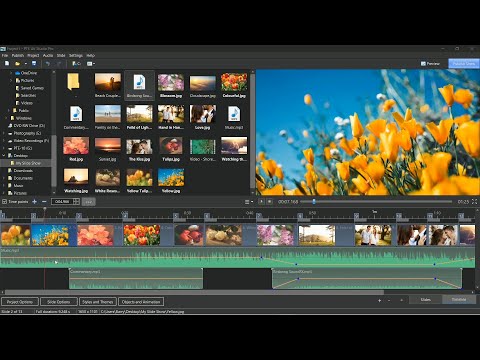This screenshot has height=360, width=480.
Task: Open the recent projects dropdown arrow beside Open
Action: (25, 64)
